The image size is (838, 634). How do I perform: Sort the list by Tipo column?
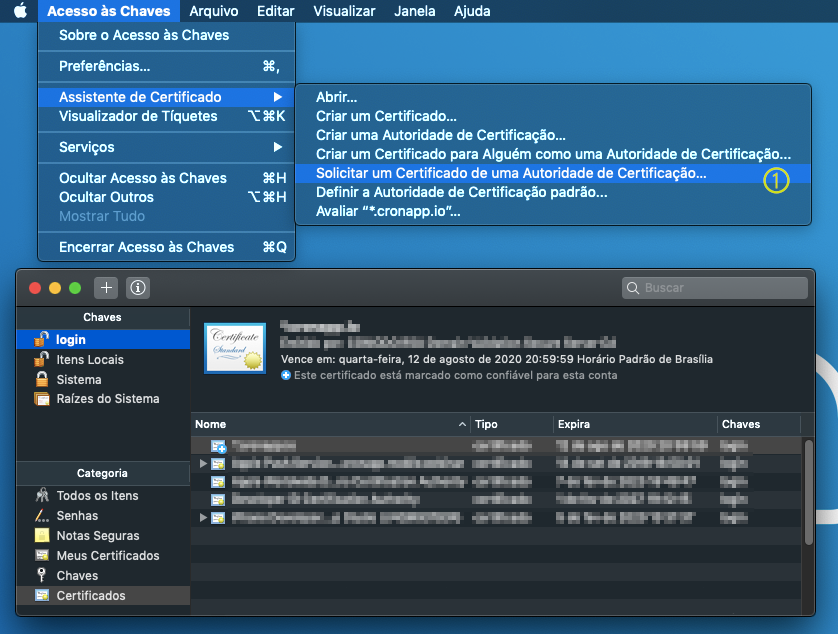tap(512, 424)
